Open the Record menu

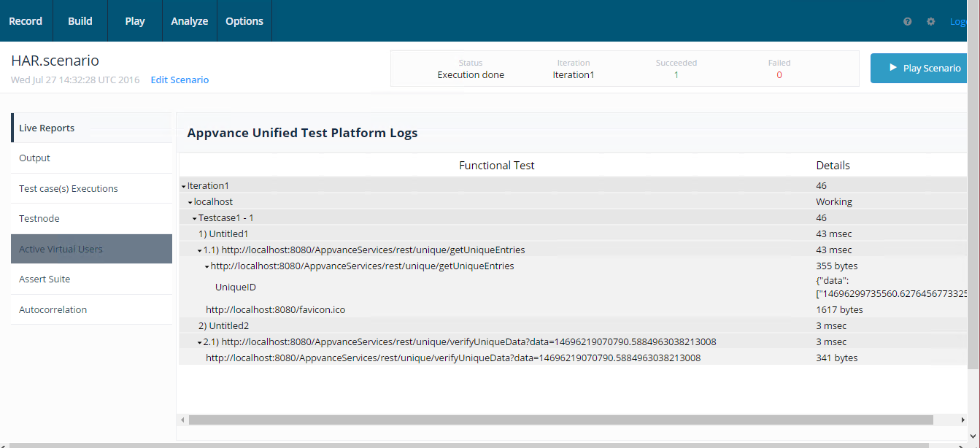pyautogui.click(x=26, y=21)
